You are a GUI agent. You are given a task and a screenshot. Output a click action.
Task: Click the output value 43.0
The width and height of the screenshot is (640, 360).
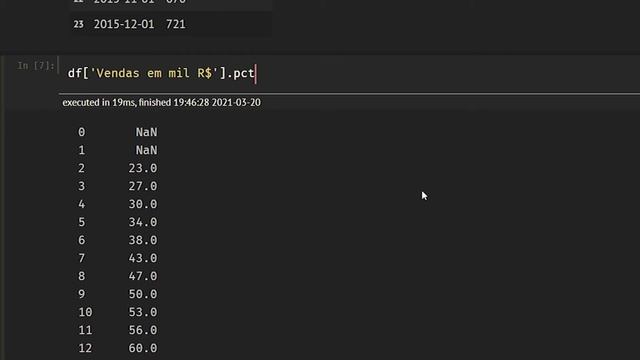(x=143, y=258)
